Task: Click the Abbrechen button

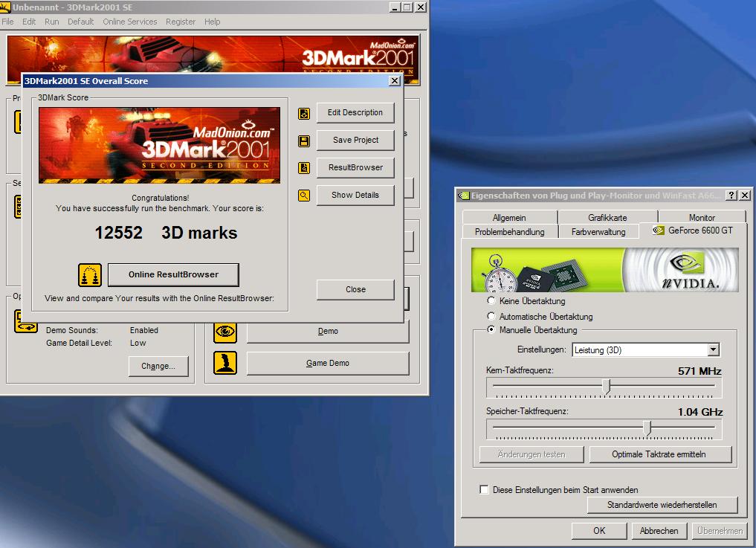Action: 659,531
